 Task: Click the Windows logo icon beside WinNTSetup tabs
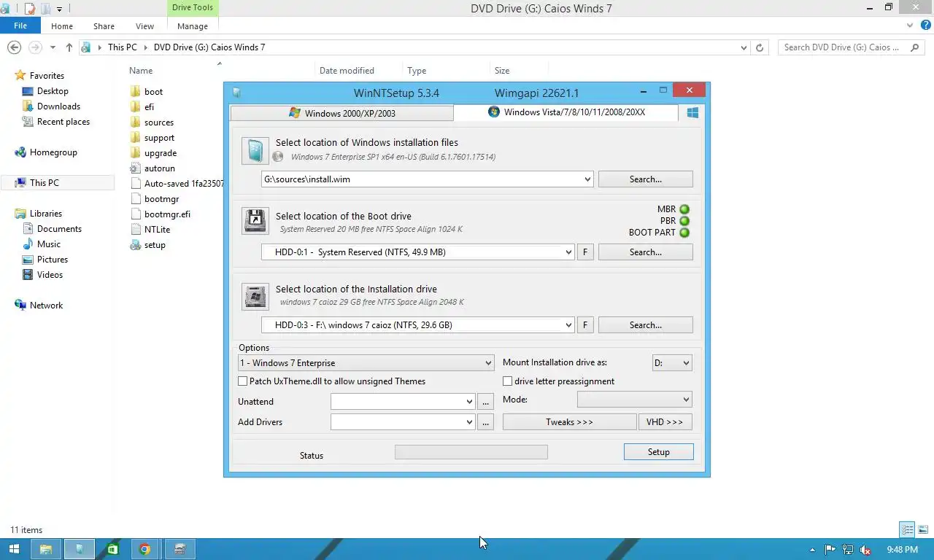[x=692, y=112]
